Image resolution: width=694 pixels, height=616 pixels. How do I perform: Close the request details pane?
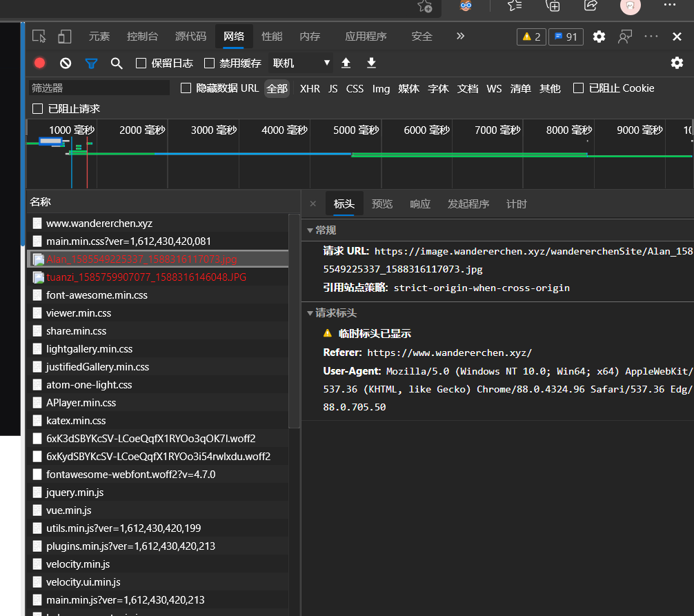pyautogui.click(x=313, y=203)
